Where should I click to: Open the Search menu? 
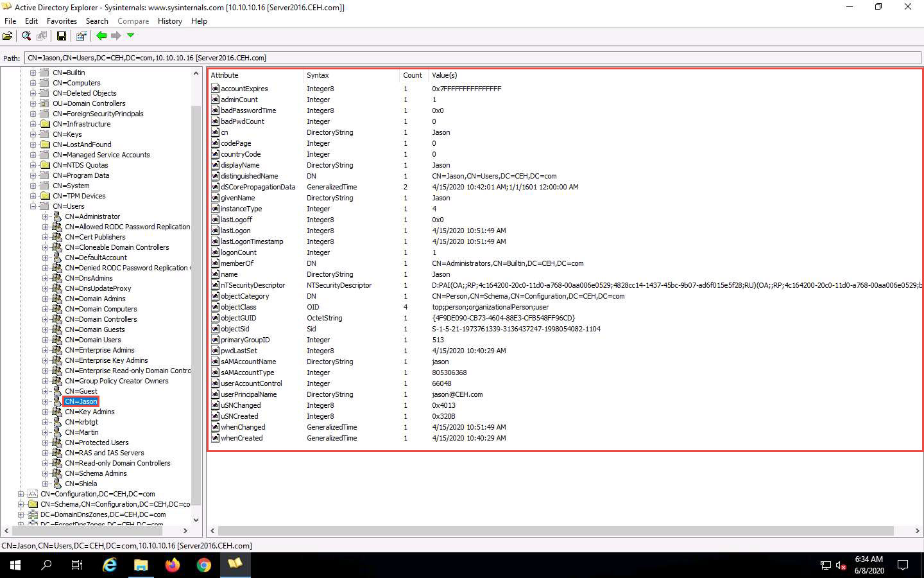point(97,21)
